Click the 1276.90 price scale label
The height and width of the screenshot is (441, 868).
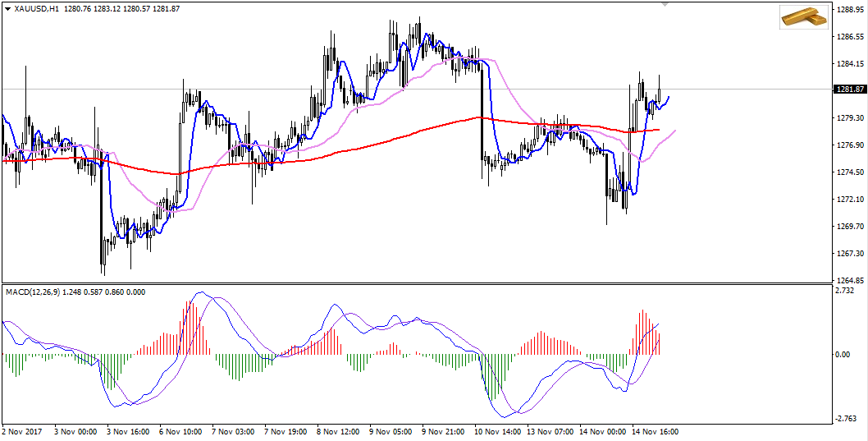click(851, 145)
